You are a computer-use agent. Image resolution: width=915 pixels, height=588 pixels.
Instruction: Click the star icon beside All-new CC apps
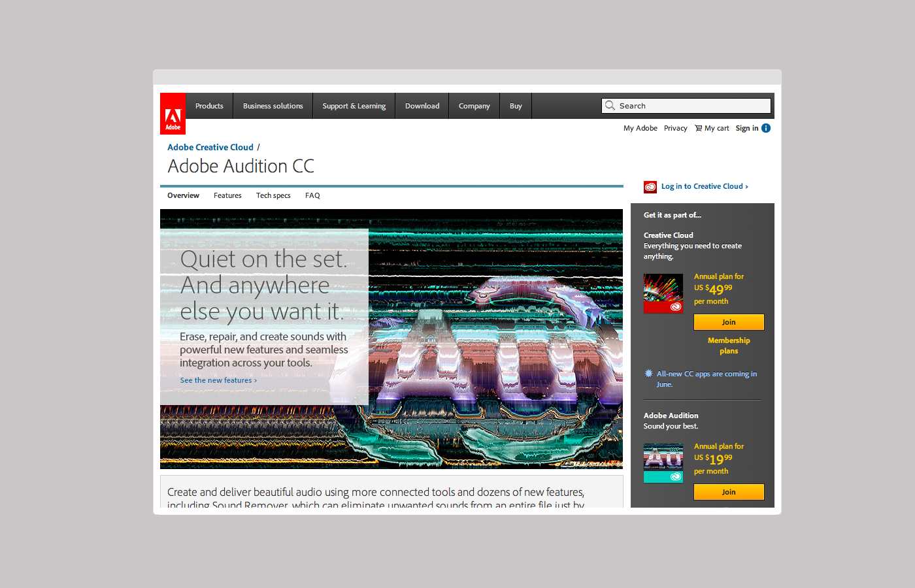[x=648, y=374]
